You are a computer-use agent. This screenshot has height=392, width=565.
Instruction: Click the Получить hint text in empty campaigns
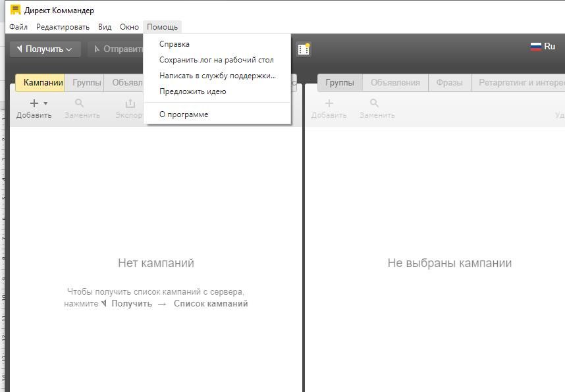[x=132, y=303]
